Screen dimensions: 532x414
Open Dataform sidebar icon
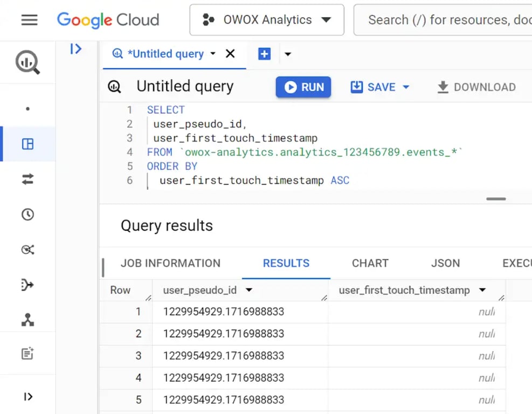(28, 285)
